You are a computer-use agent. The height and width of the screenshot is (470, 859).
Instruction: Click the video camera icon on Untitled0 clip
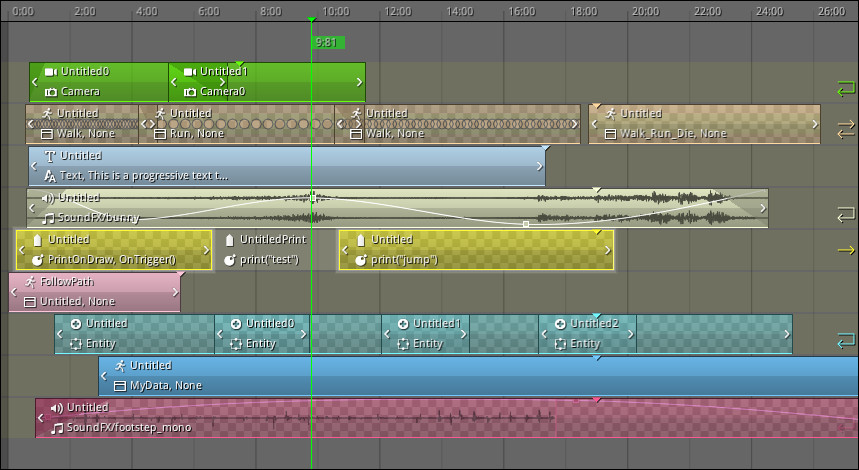click(x=51, y=72)
